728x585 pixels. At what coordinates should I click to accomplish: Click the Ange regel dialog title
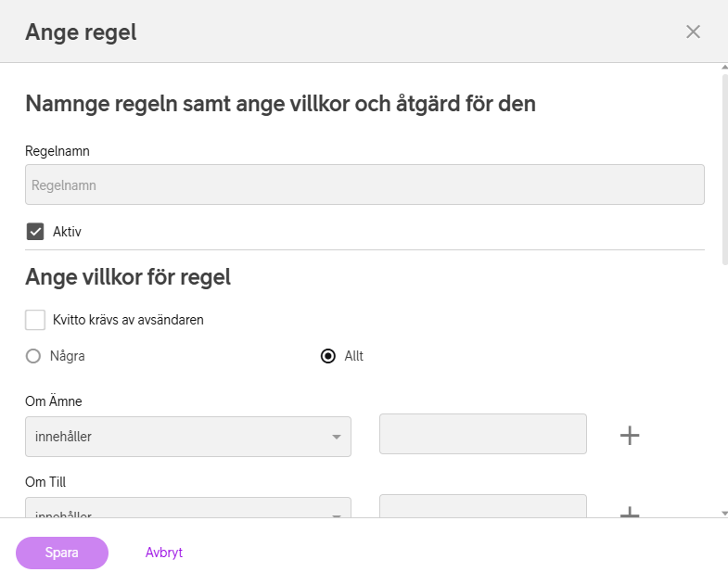click(x=81, y=32)
